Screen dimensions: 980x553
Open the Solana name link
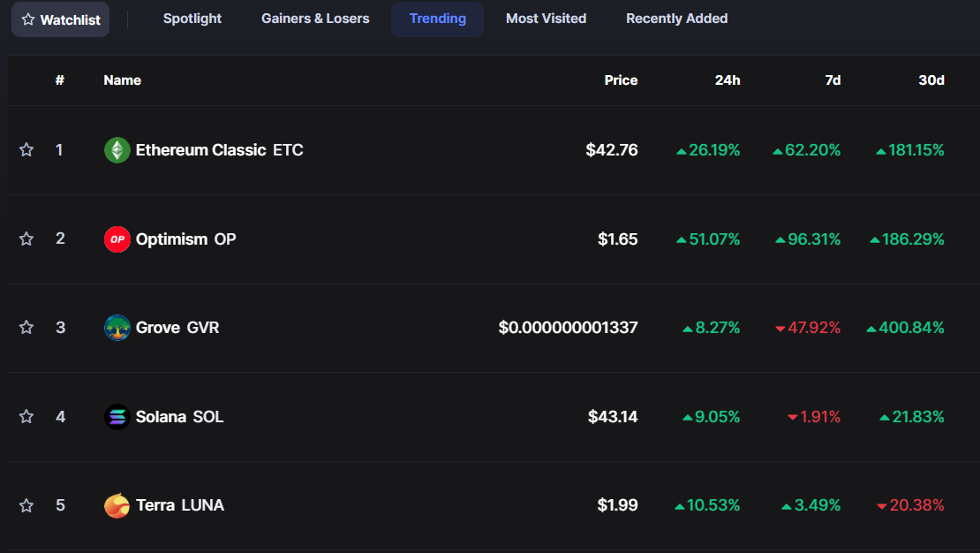click(x=161, y=417)
